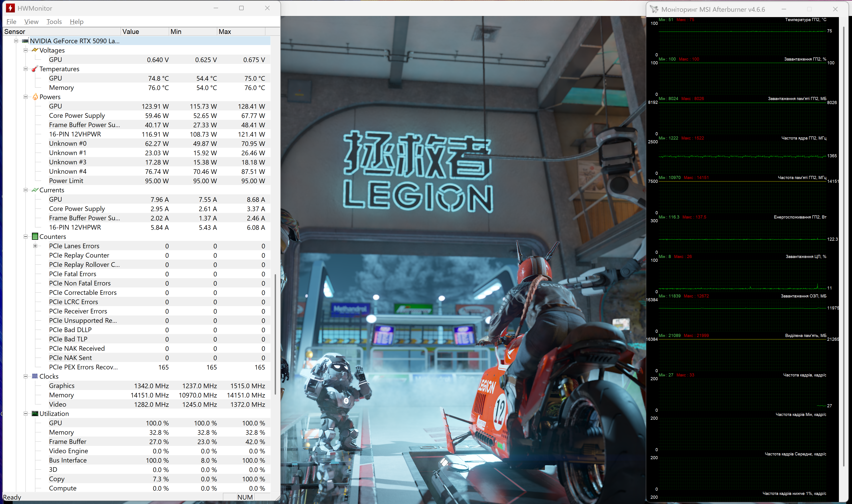852x504 pixels.
Task: Click the NVIDIA GeForce RTX 5090 GPU icon
Action: (25, 41)
